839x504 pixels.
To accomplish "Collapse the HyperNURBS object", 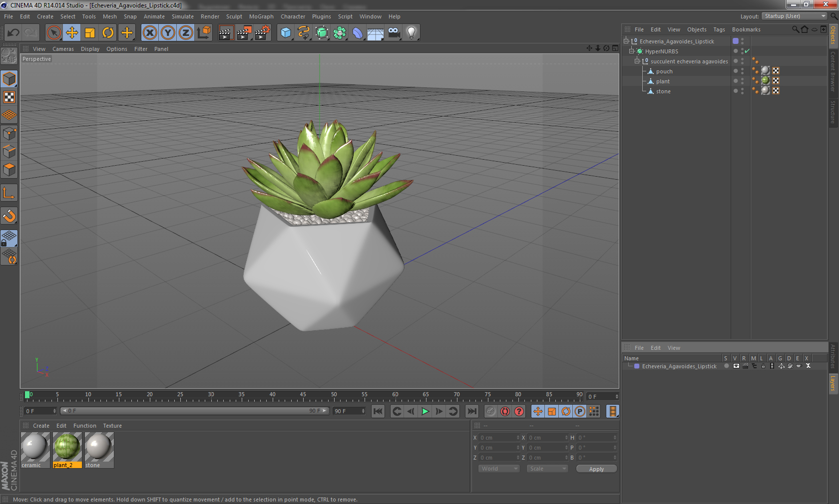I will (631, 51).
